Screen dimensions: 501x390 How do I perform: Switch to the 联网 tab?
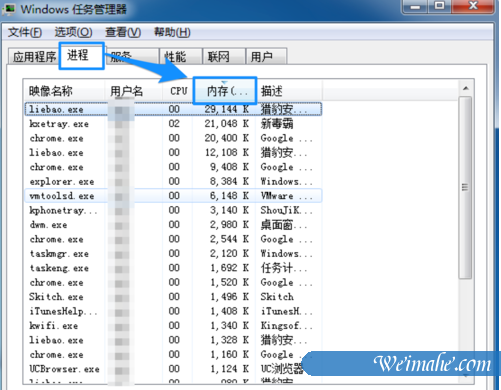tap(224, 56)
